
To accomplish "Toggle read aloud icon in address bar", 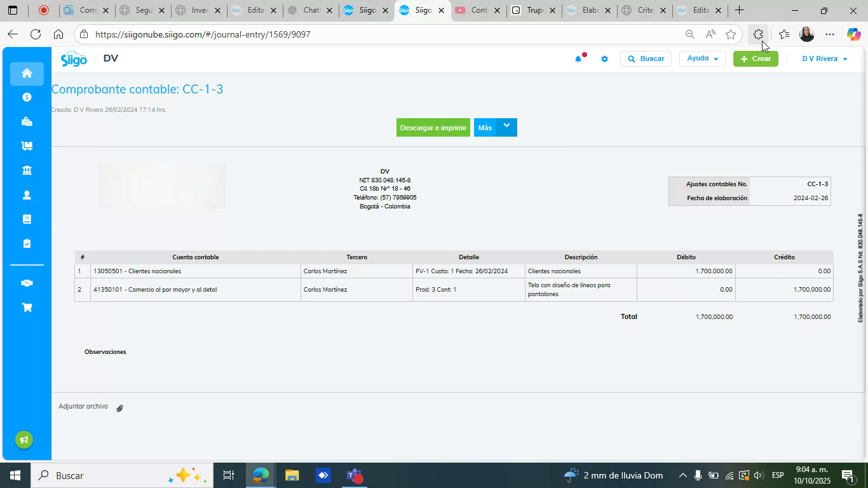I will click(710, 34).
